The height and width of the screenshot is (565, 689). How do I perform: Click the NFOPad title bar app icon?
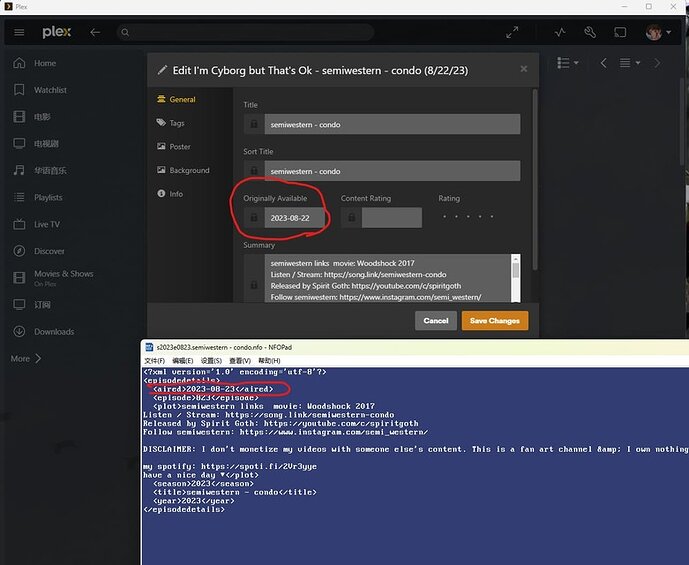pyautogui.click(x=149, y=347)
